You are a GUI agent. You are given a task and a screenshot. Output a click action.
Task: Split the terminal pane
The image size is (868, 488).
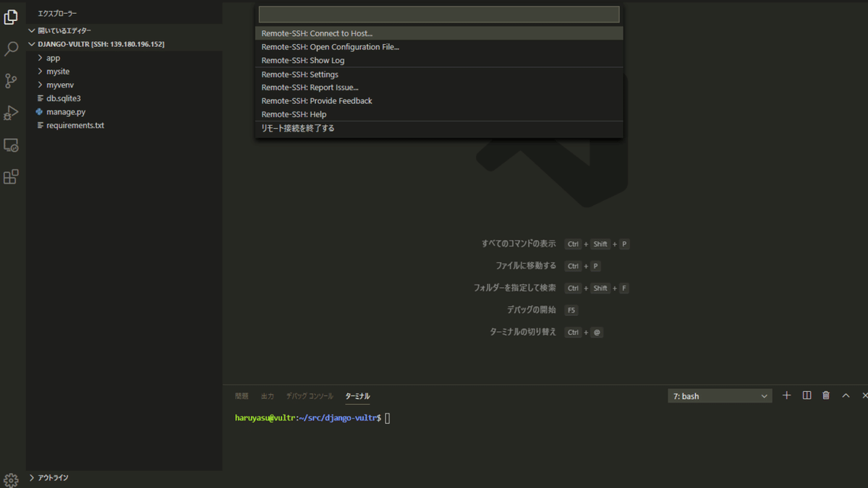pos(807,395)
